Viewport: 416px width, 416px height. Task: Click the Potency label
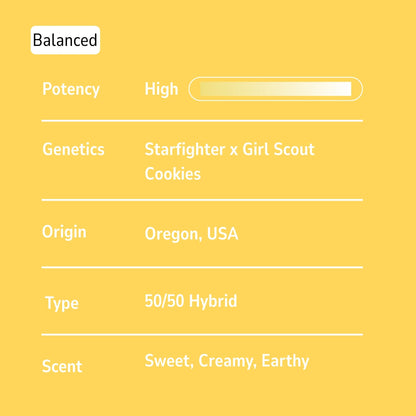tap(71, 89)
